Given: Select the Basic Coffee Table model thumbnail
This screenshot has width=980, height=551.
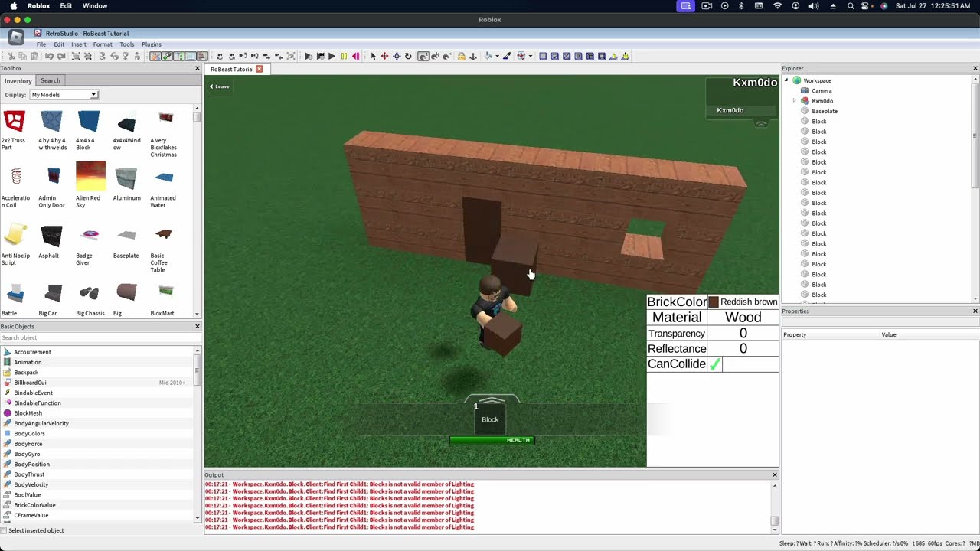Looking at the screenshot, I should point(163,234).
